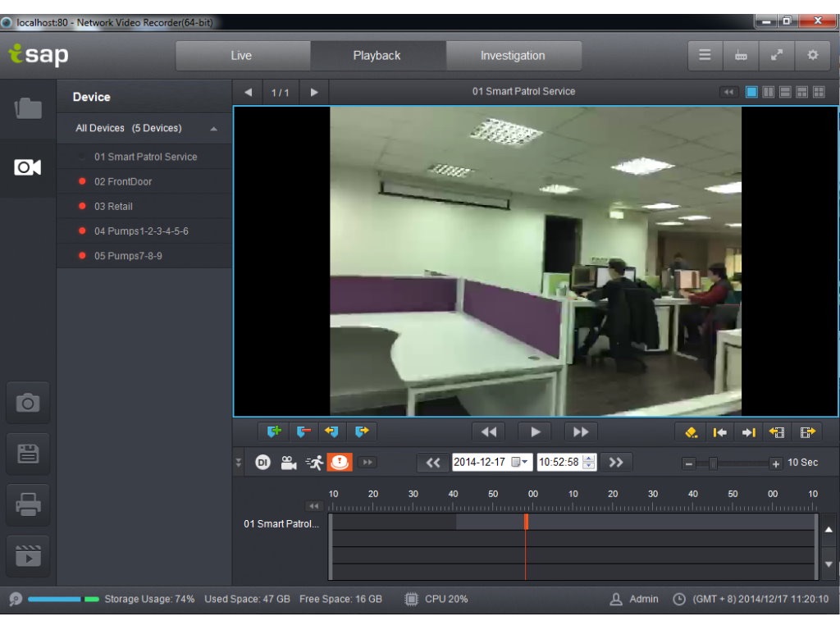Open settings with the gear icon
This screenshot has height=630, width=840.
pos(812,56)
